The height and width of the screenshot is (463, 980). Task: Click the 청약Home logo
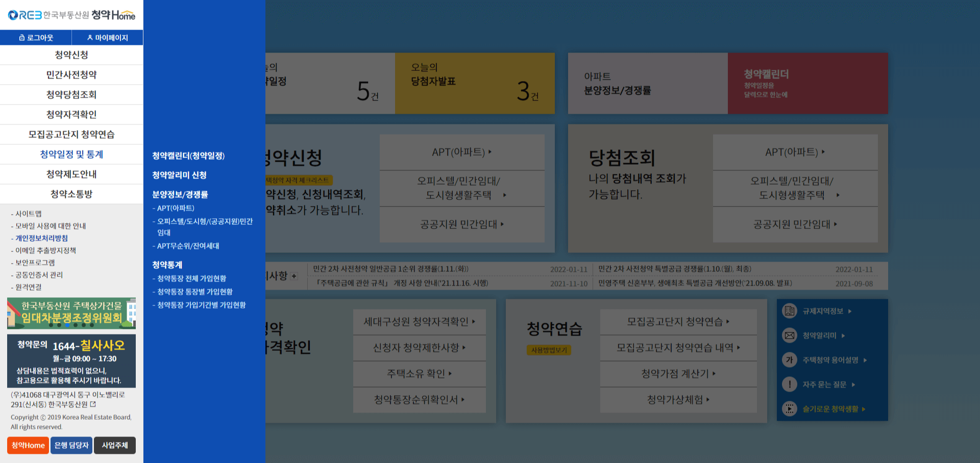[71, 15]
